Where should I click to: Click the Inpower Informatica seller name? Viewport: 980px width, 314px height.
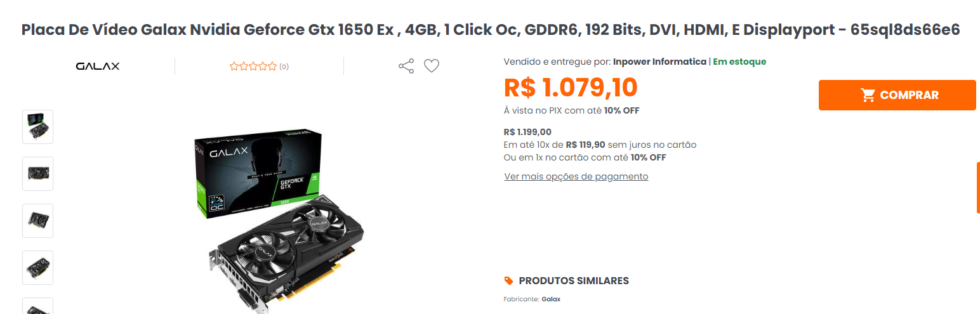click(x=659, y=62)
